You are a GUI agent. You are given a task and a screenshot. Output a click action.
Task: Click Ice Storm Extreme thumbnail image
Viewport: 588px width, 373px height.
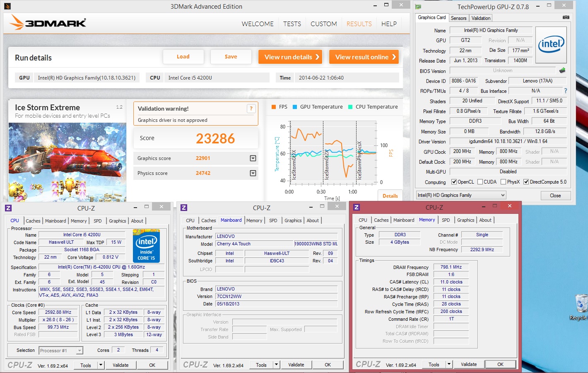tap(67, 162)
